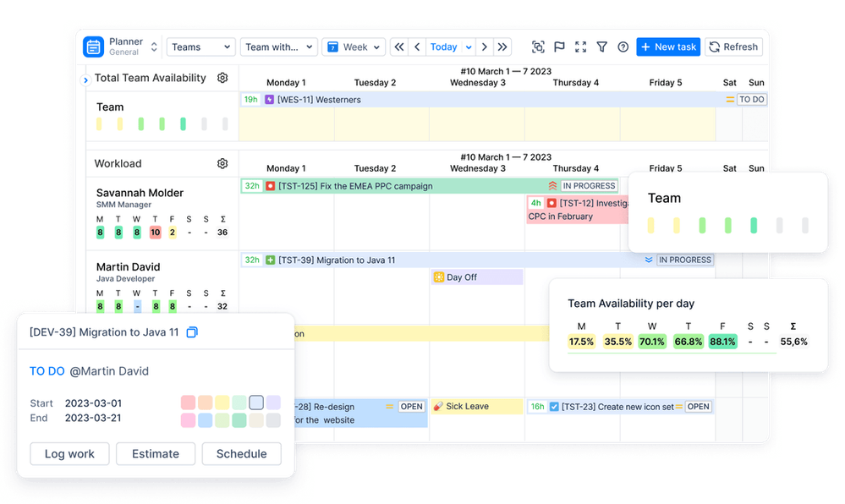845x504 pixels.
Task: Click IN PROGRESS badge on TST-39
Action: click(685, 260)
